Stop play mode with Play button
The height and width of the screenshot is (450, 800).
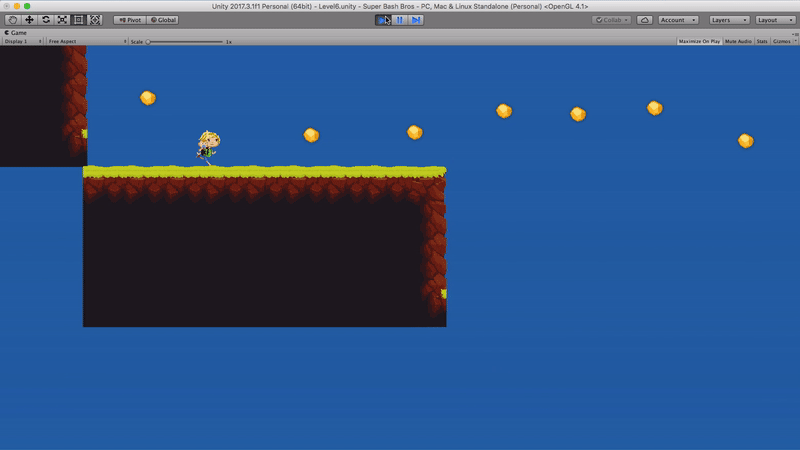383,20
